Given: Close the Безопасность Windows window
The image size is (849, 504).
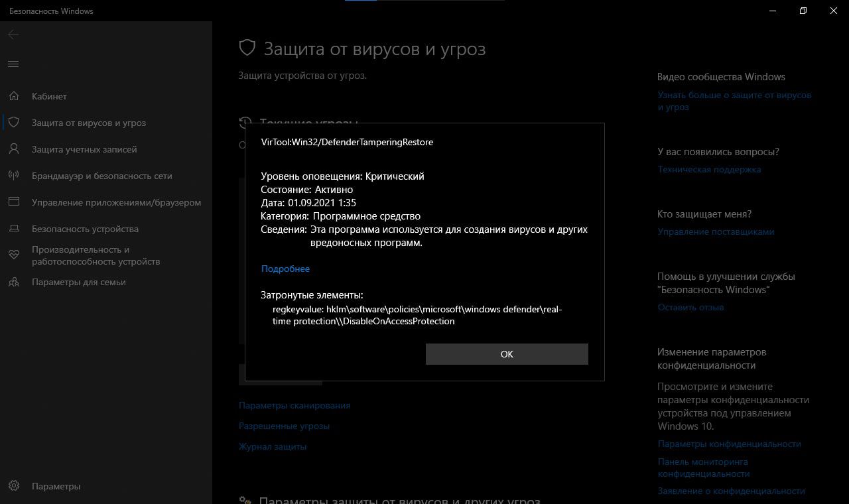Looking at the screenshot, I should coord(833,11).
